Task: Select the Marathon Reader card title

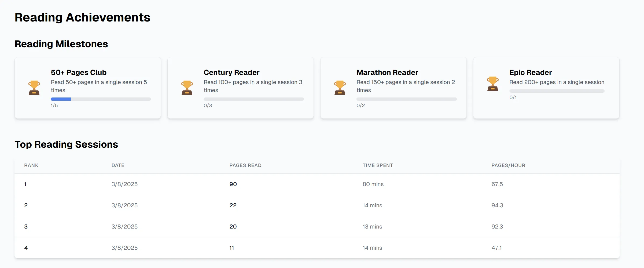Action: click(387, 73)
